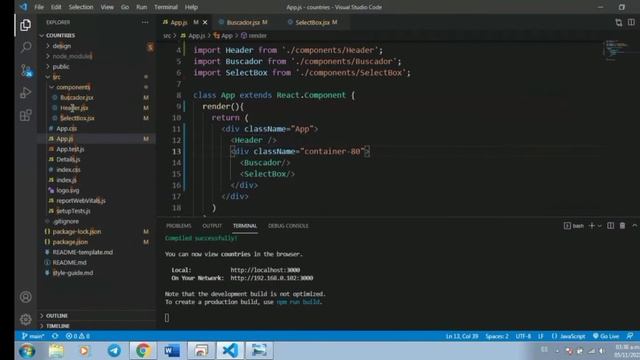Screen dimensions: 640x360
Task: Open the Source Control view
Action: pyautogui.click(x=26, y=70)
